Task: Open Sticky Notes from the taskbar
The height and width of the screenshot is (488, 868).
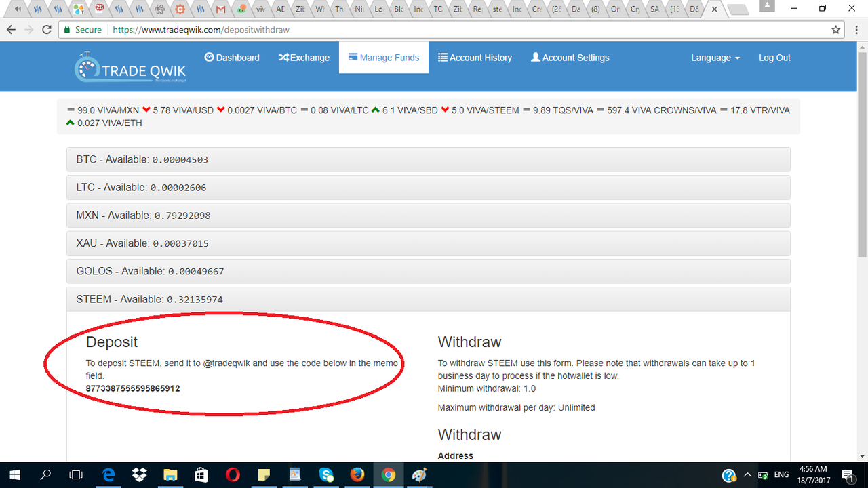Action: [x=264, y=475]
